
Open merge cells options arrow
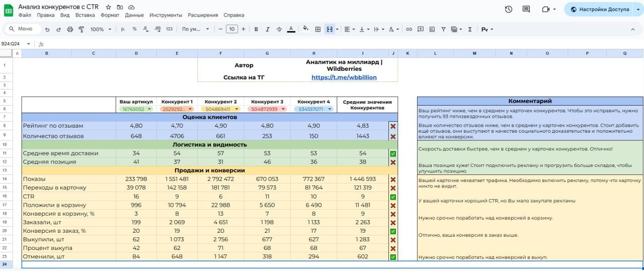coord(337,29)
